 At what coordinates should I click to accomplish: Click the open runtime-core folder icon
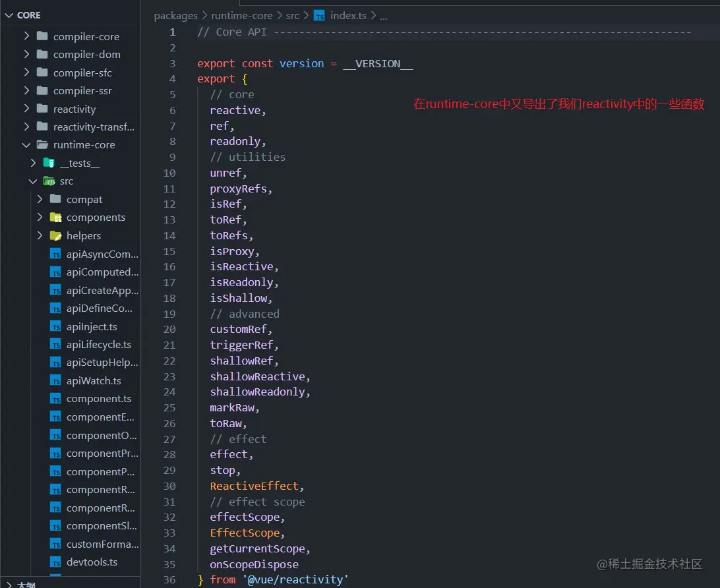(x=43, y=144)
